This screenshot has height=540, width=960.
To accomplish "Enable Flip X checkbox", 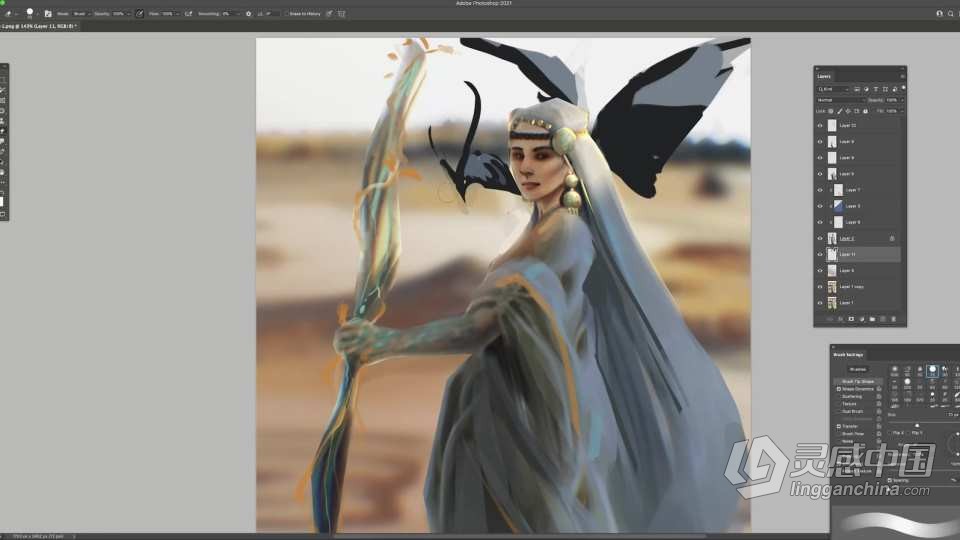I will coord(892,433).
